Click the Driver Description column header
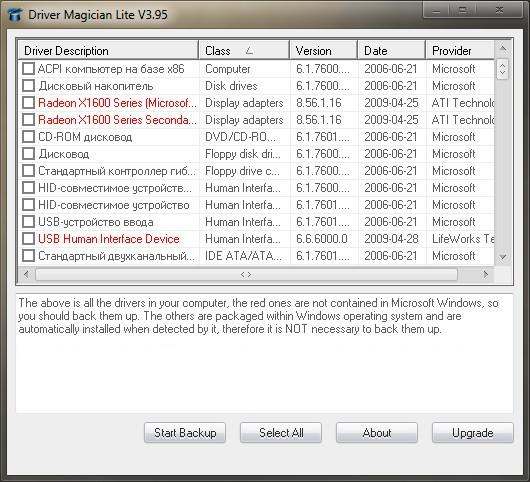The width and height of the screenshot is (530, 482). pyautogui.click(x=108, y=50)
